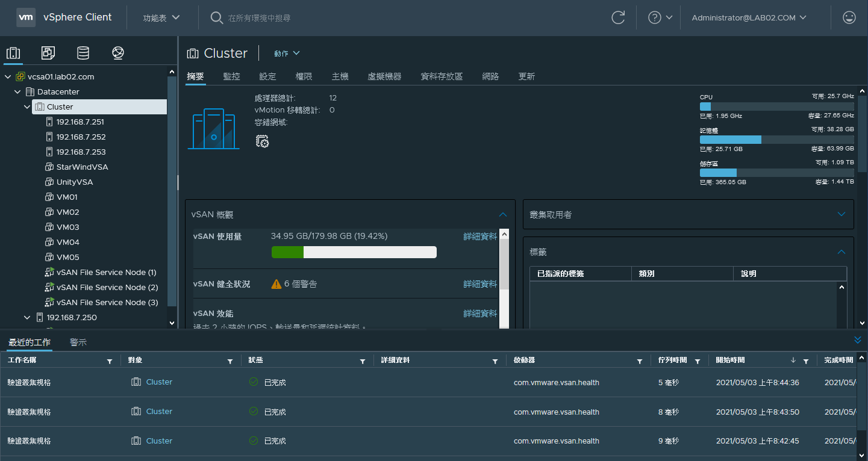The image size is (868, 461).
Task: Open the Administrator@LAB02.COM user dropdown
Action: [749, 17]
